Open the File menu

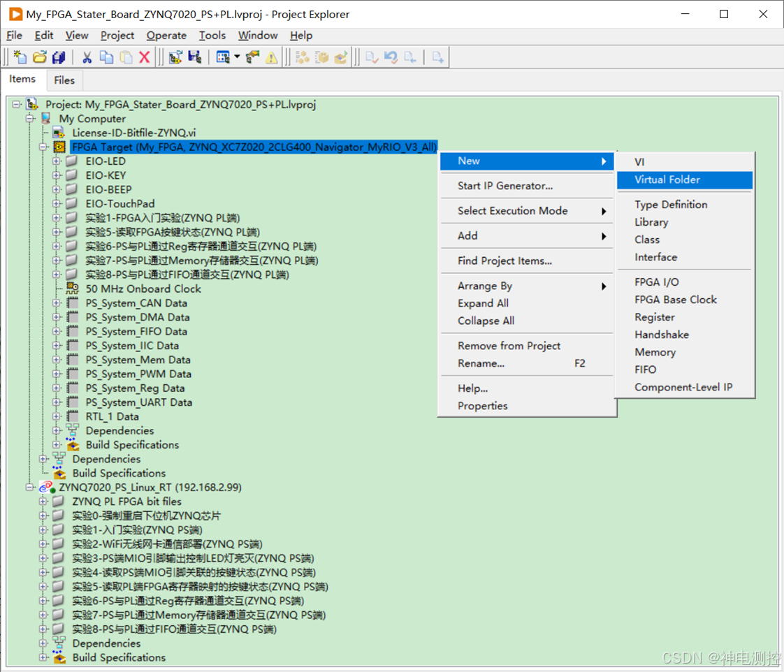[x=14, y=36]
